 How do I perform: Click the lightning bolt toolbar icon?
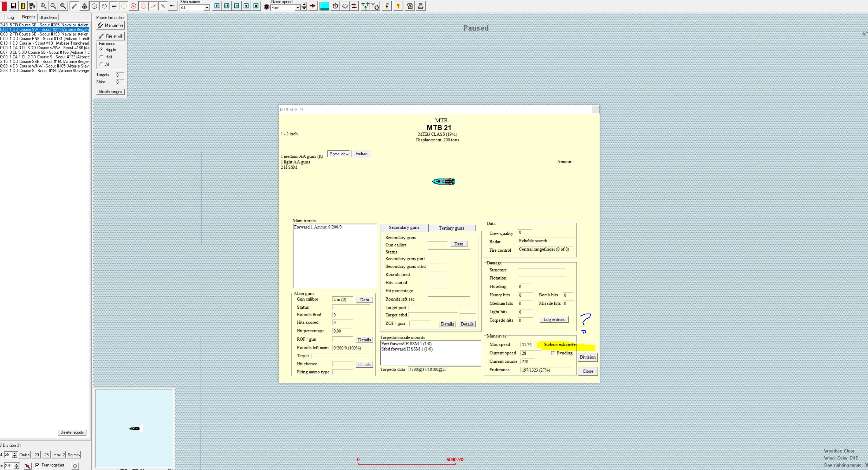click(x=387, y=6)
